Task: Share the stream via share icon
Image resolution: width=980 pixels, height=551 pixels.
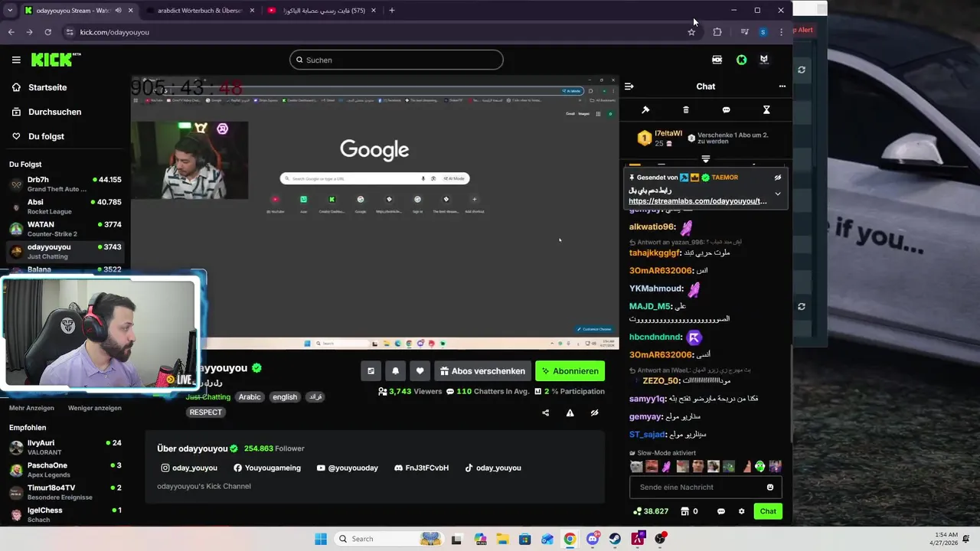Action: click(546, 413)
